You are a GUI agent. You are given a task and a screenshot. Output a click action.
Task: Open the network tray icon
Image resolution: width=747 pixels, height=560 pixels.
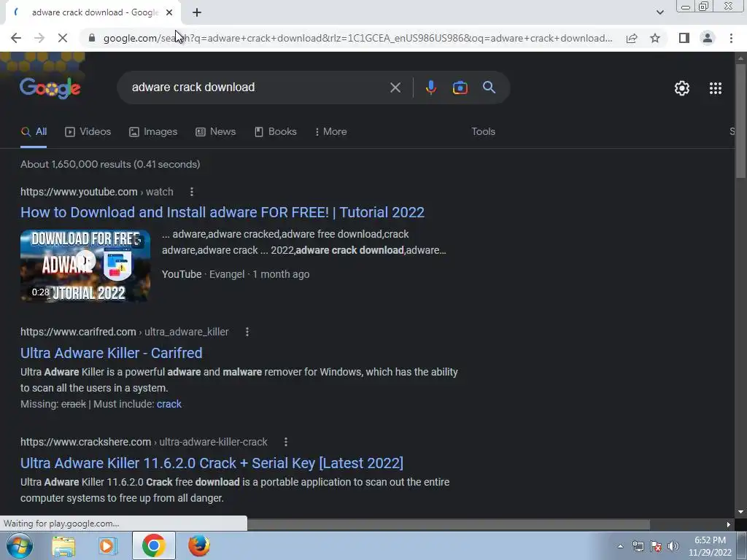click(638, 546)
